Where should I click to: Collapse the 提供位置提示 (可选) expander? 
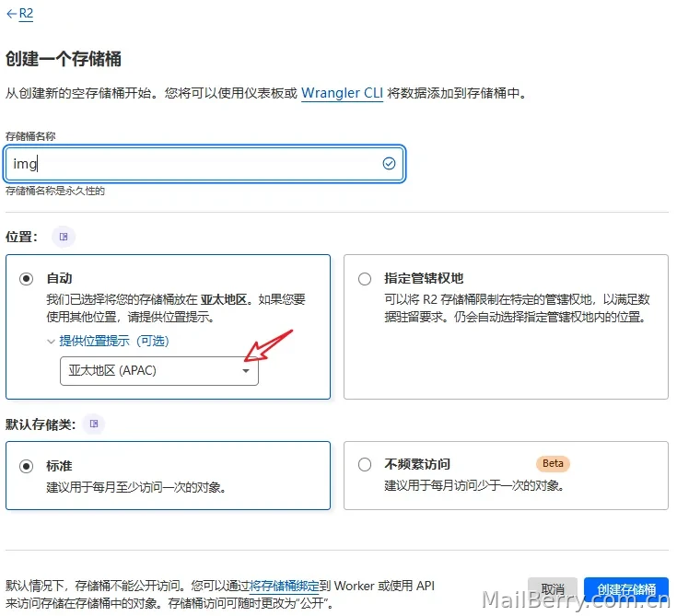(108, 342)
